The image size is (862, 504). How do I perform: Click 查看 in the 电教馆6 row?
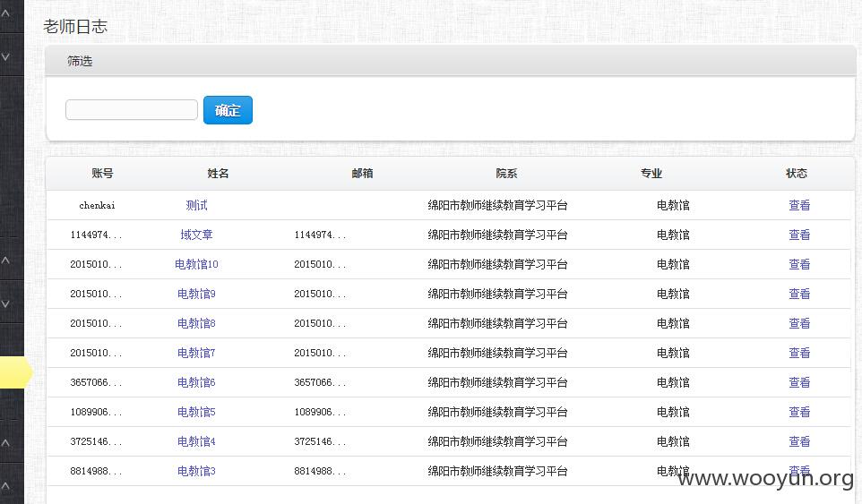coord(799,382)
